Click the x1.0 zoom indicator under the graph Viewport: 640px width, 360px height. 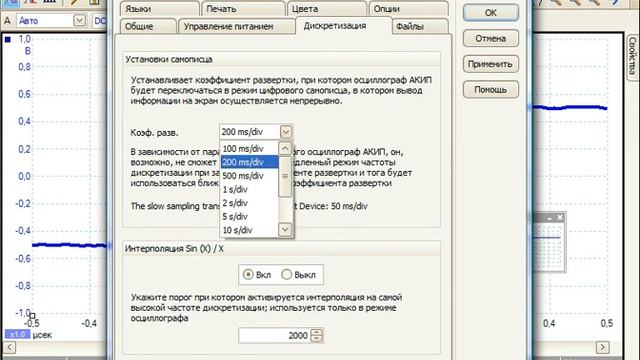pyautogui.click(x=18, y=335)
